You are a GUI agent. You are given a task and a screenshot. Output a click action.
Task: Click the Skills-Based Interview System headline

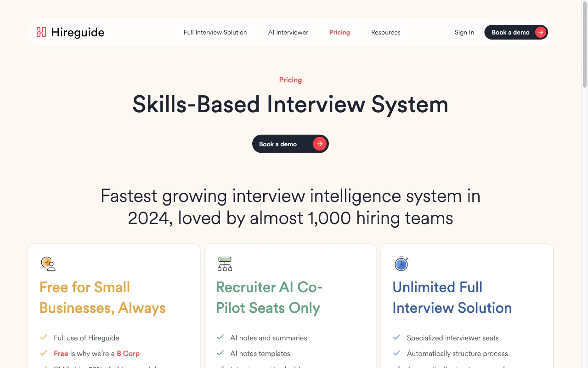click(x=290, y=104)
